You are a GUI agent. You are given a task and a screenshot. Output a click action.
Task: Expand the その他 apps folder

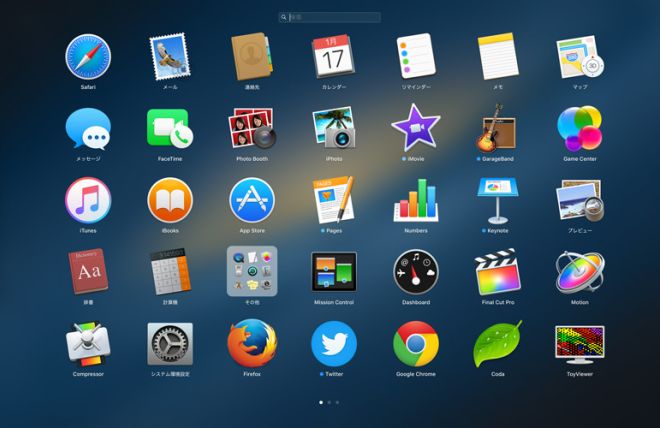[252, 271]
